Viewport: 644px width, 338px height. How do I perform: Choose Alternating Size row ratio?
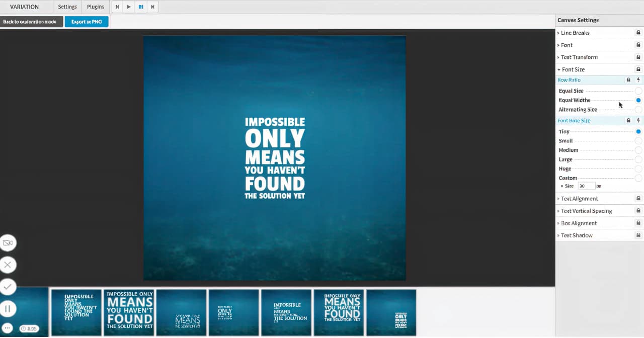(x=638, y=110)
